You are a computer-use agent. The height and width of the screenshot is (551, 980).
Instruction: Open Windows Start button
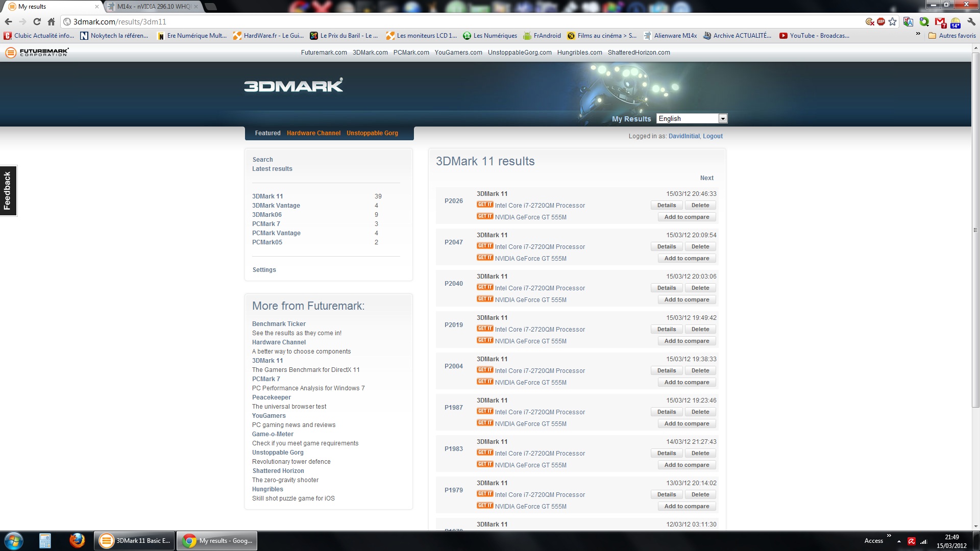(14, 541)
